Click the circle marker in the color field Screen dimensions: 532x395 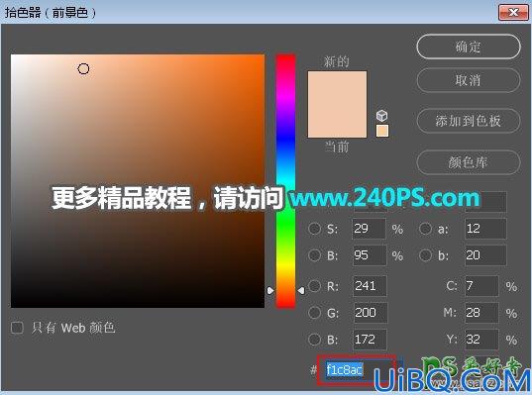83,69
